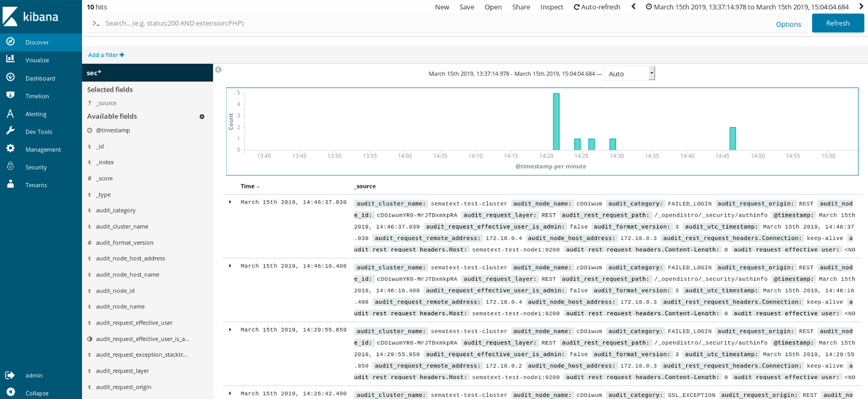Click the tallest histogram bar near 14:20
The image size is (868, 399).
point(556,122)
